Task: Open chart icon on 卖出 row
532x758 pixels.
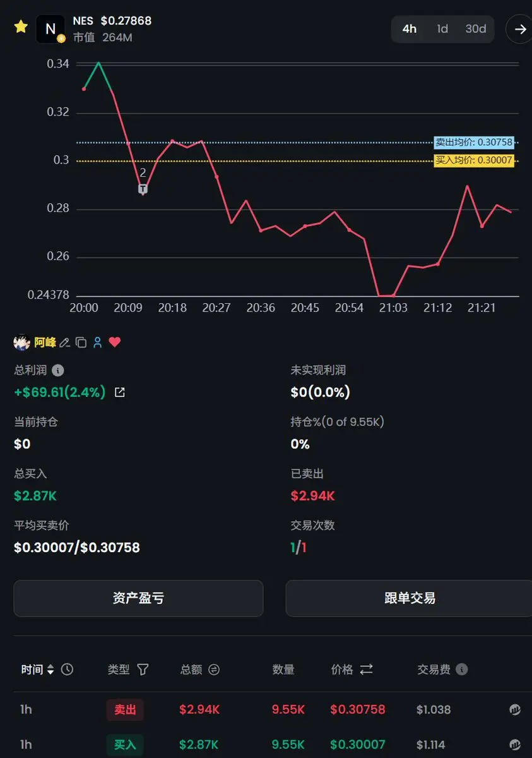Action: pos(515,710)
